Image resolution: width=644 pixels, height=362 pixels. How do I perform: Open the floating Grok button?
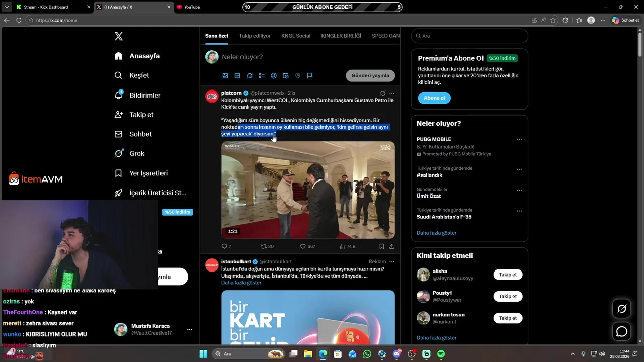click(x=622, y=309)
